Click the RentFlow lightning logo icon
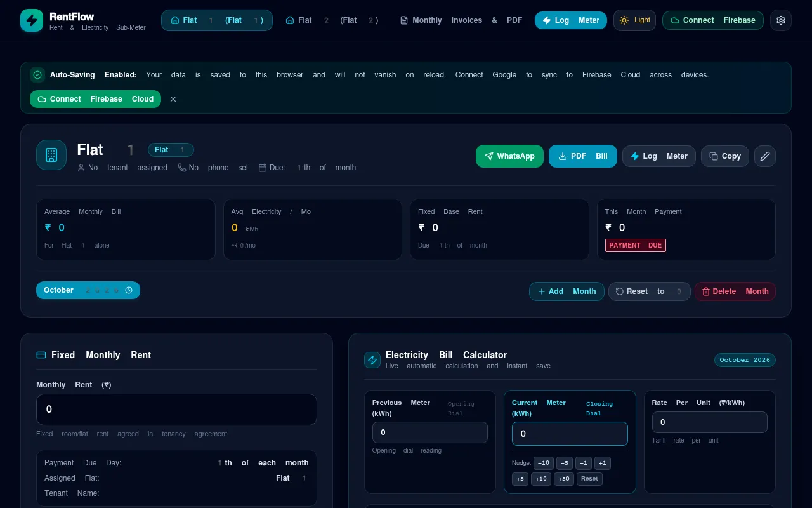This screenshot has width=812, height=508. click(x=32, y=20)
